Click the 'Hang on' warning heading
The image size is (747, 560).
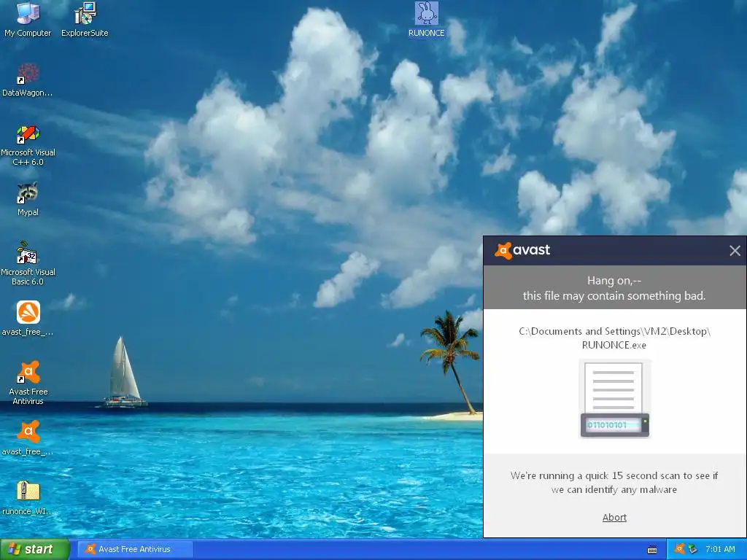coord(614,288)
